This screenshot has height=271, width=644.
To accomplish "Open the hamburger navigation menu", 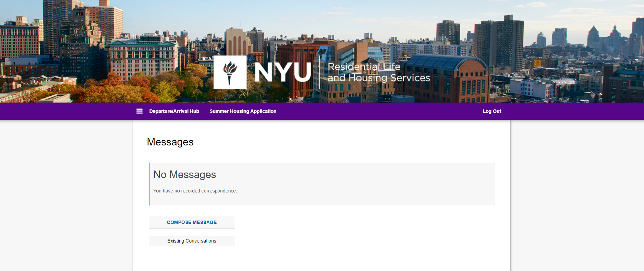I will point(139,111).
